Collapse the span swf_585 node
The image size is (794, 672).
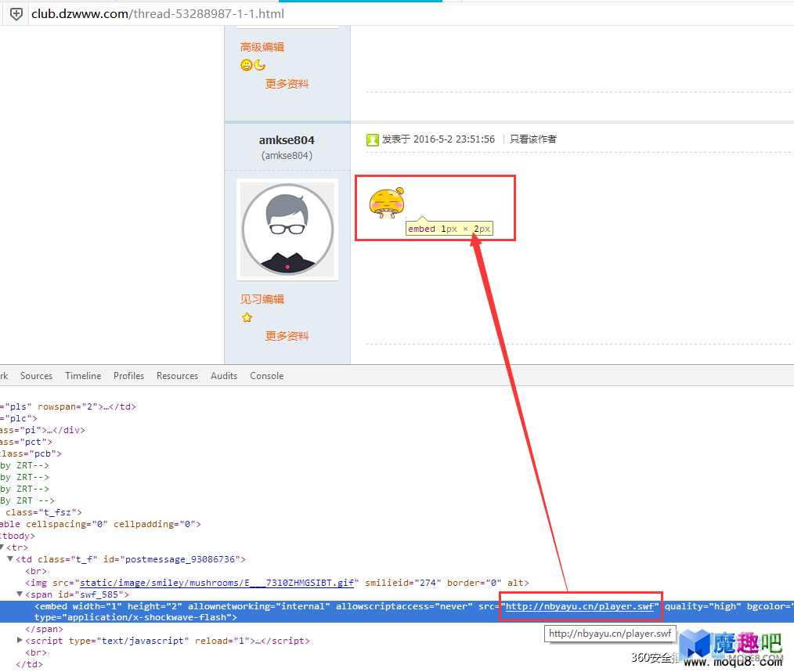click(x=20, y=594)
